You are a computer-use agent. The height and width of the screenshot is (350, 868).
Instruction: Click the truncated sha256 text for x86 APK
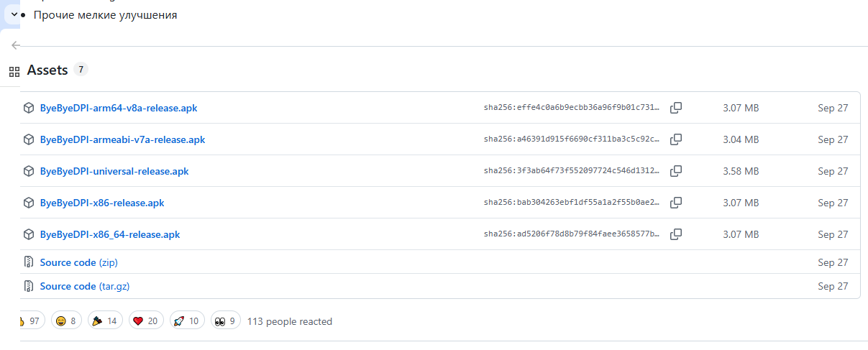(571, 203)
